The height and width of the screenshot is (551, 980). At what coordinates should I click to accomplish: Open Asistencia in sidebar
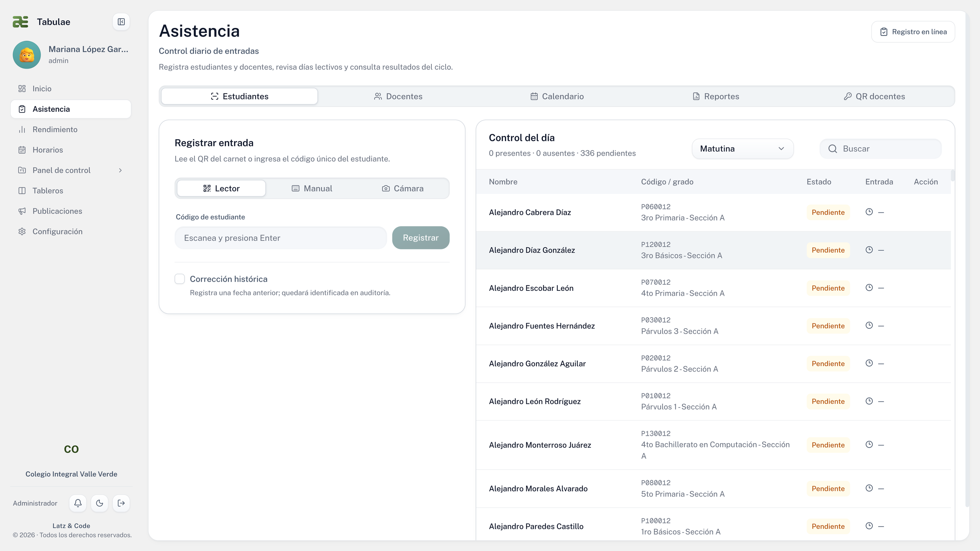tap(71, 109)
